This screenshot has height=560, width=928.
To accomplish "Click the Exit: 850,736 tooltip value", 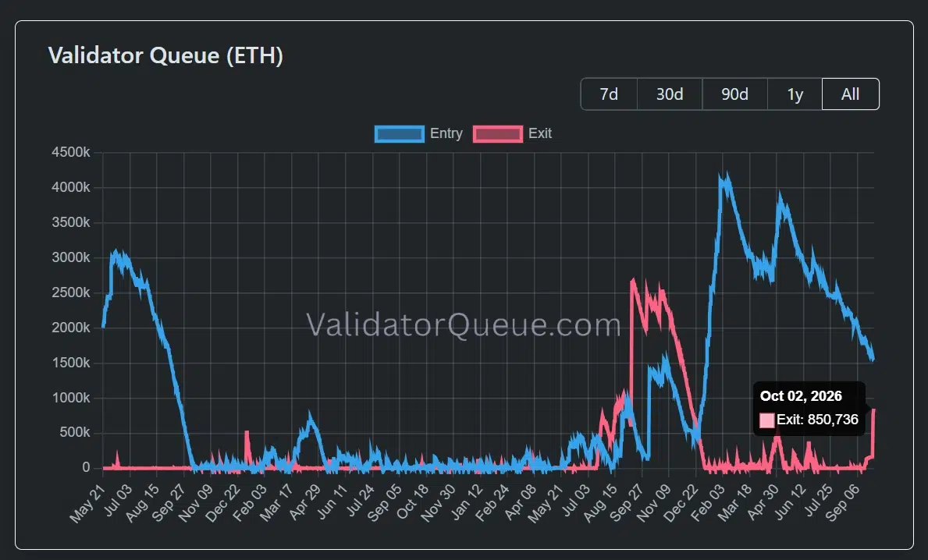I will [817, 420].
